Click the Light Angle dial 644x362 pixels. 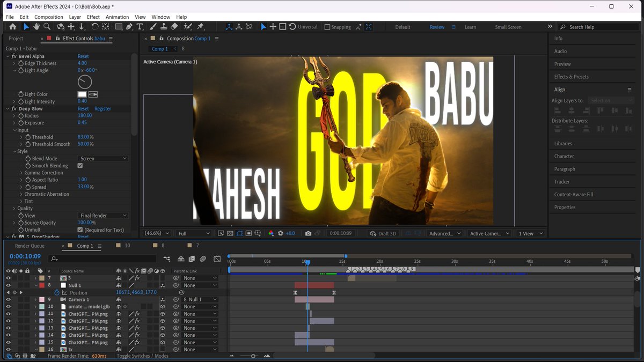point(85,82)
